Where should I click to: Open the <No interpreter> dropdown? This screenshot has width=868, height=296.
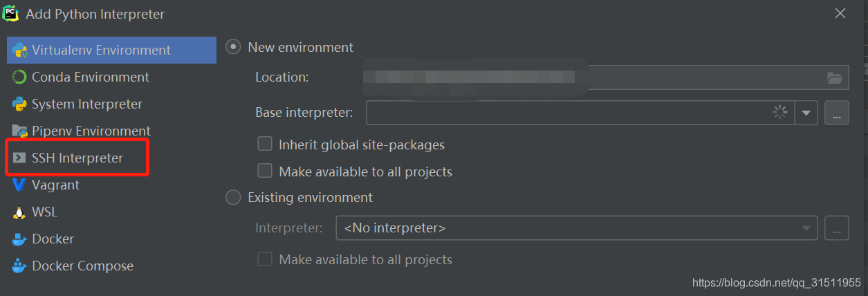click(x=576, y=228)
